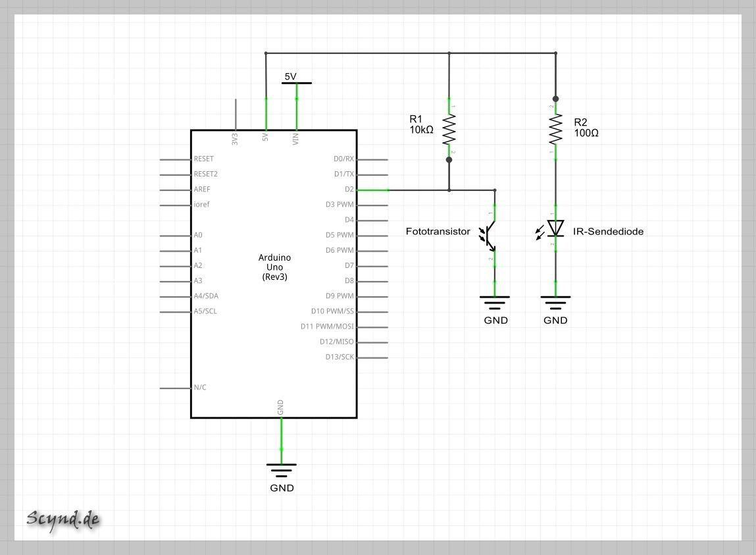Screen dimensions: 756x555
Task: Click the GND symbol under the Fototransistor
Action: point(495,303)
